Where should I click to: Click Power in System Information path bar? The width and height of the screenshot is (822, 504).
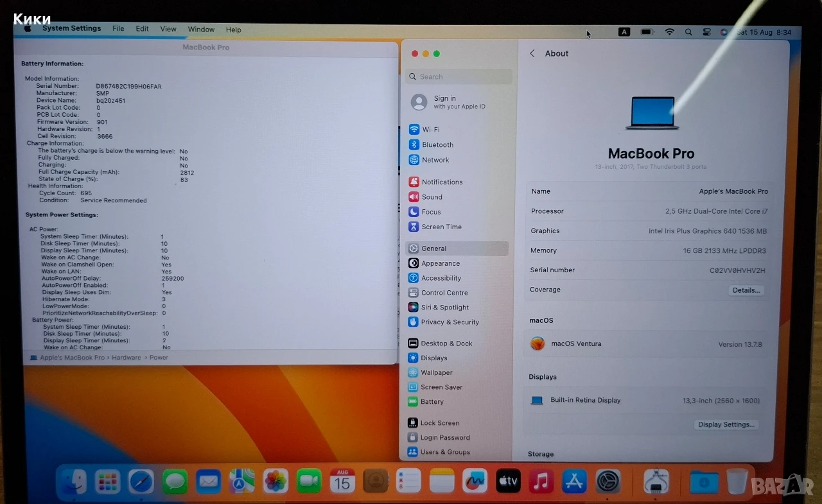(x=159, y=358)
